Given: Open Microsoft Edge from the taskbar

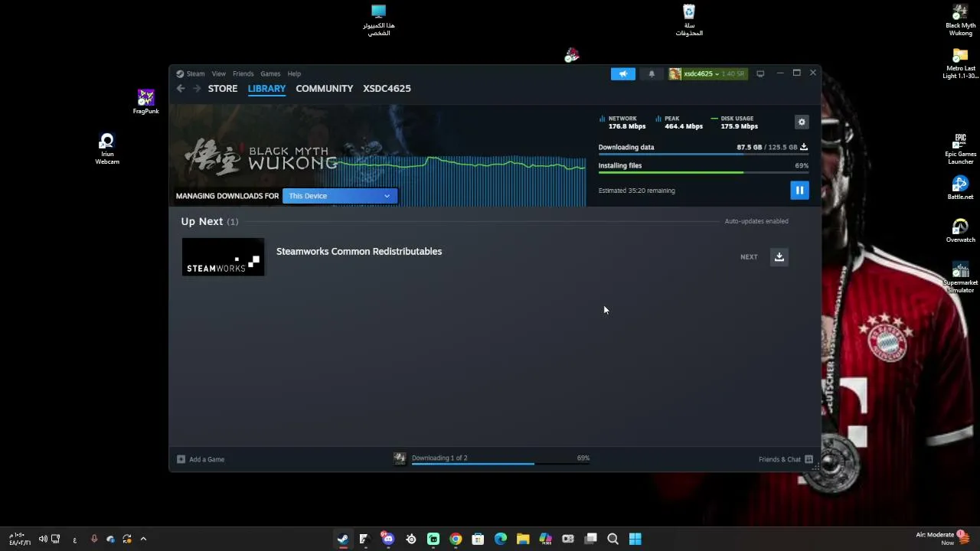Looking at the screenshot, I should pyautogui.click(x=501, y=539).
